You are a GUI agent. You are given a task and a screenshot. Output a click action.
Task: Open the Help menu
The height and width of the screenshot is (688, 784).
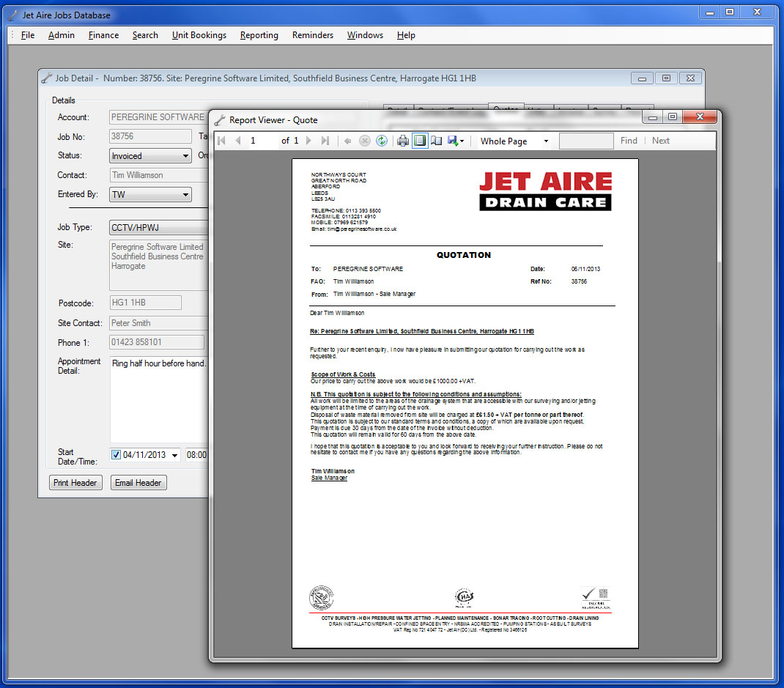[406, 35]
